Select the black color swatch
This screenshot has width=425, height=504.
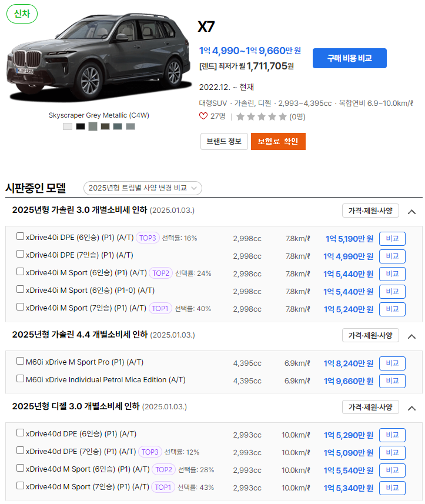(x=81, y=126)
